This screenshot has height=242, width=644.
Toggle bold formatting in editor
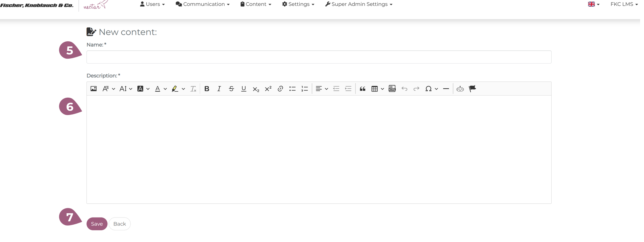[x=207, y=89]
